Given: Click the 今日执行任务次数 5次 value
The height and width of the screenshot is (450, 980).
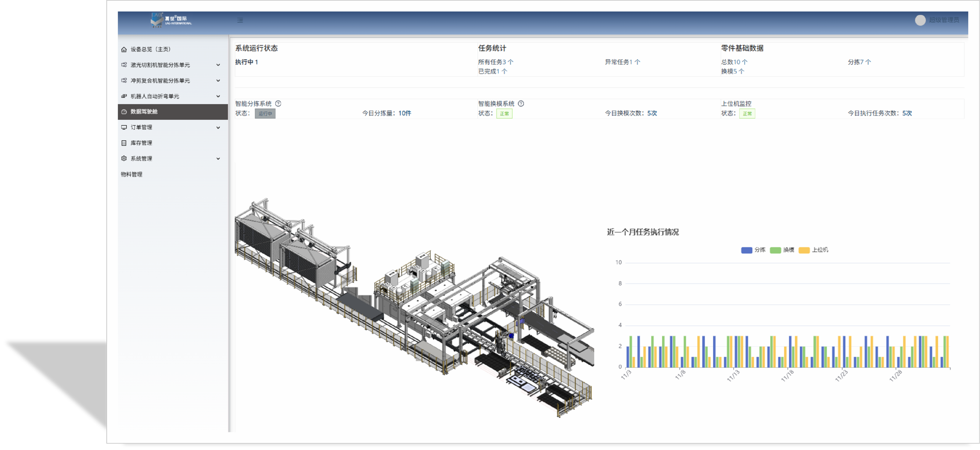Looking at the screenshot, I should (x=907, y=113).
